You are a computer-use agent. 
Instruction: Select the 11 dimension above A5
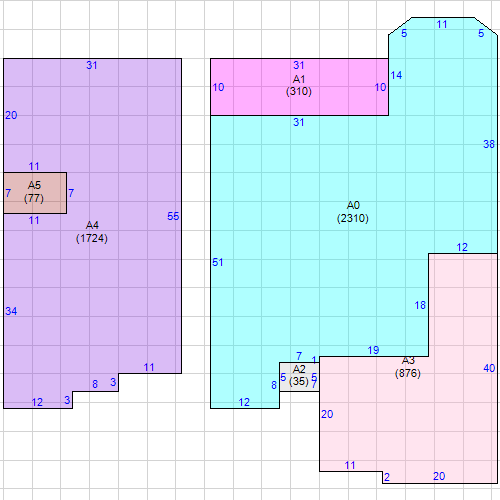click(x=34, y=166)
